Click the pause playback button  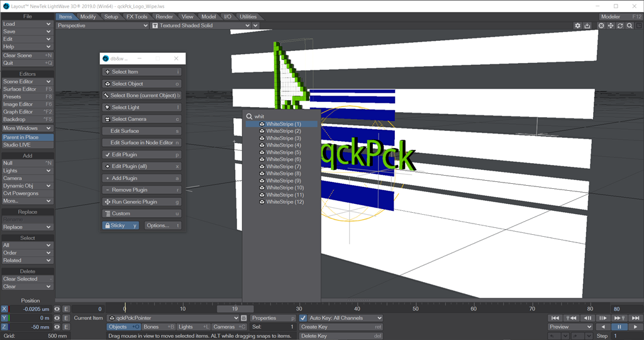pyautogui.click(x=619, y=327)
